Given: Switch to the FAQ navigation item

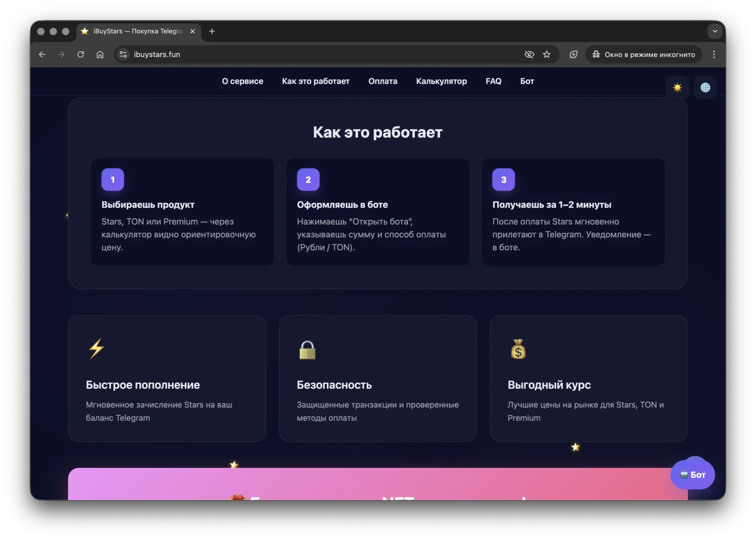Looking at the screenshot, I should [493, 81].
